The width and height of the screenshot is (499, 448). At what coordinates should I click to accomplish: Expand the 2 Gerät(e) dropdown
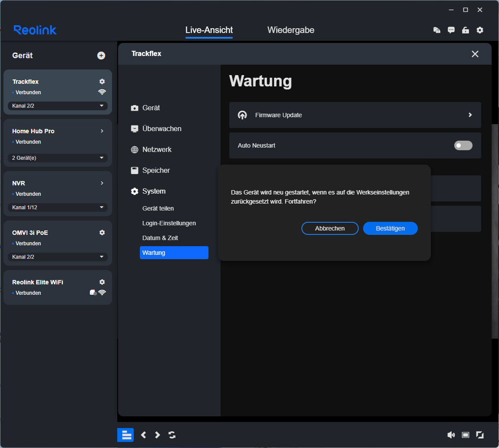(58, 158)
